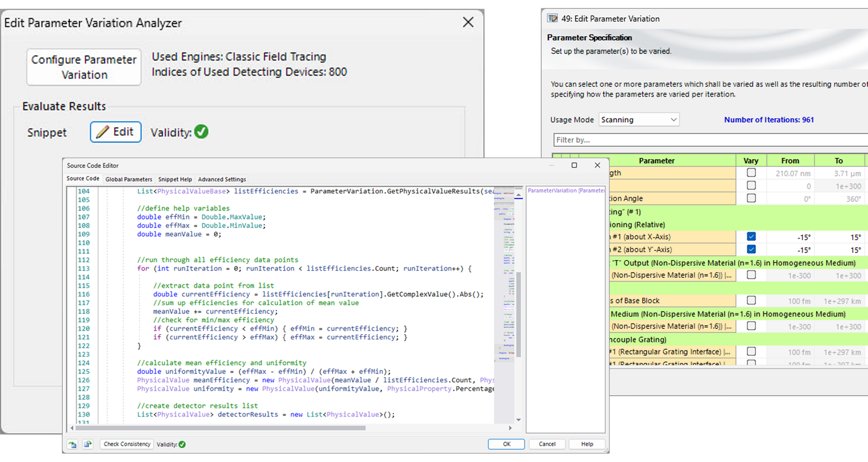Viewport: 868px width, 462px height.
Task: Check Vary in the 0° to 360° angle row
Action: click(x=751, y=198)
